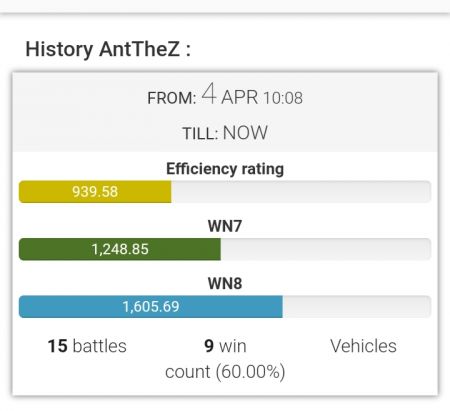Click the TILL: NOW label
This screenshot has height=411, width=450.
pos(225,133)
